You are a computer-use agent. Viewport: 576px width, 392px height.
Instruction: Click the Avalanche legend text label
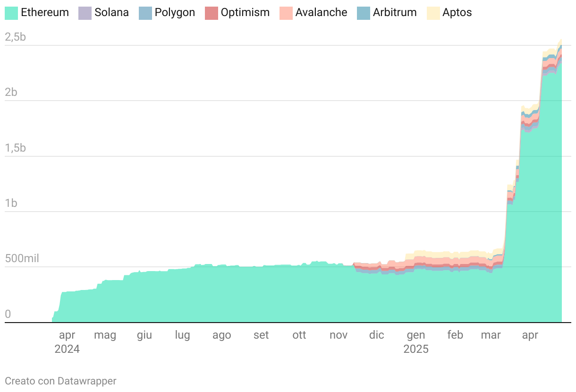point(321,13)
